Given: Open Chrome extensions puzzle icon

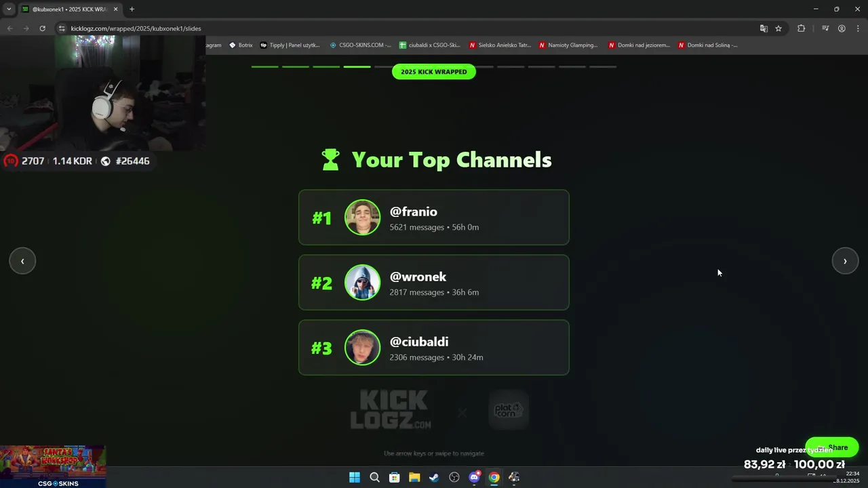Looking at the screenshot, I should [x=801, y=28].
